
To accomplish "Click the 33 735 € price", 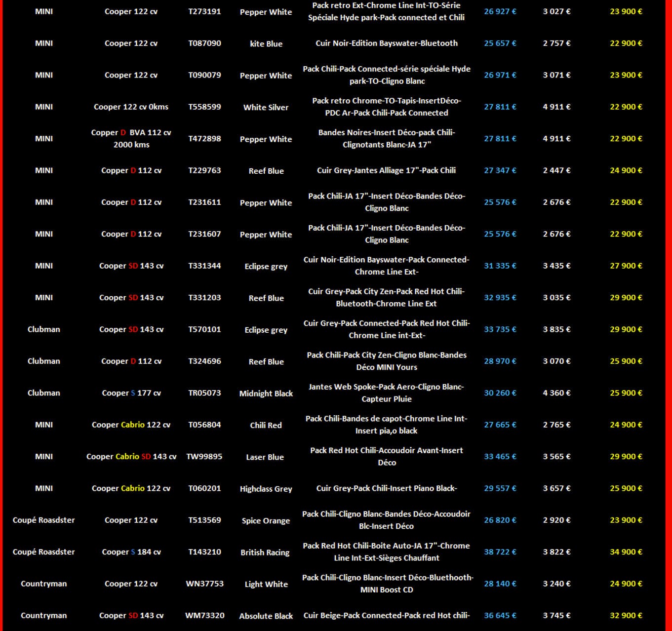I will 500,329.
